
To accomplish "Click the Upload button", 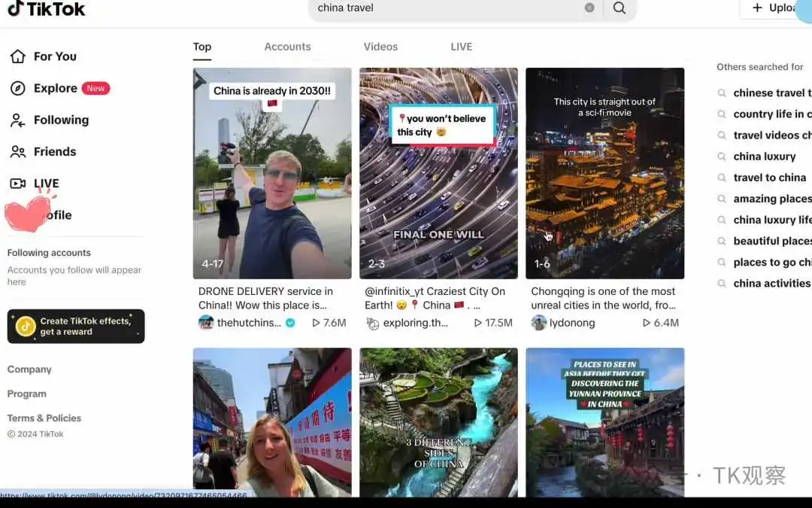I will pos(775,8).
